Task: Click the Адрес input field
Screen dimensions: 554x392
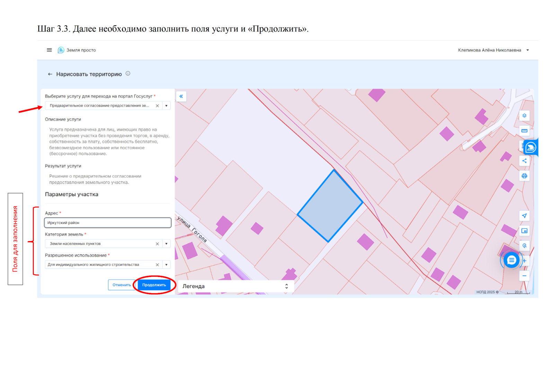Action: [x=108, y=223]
